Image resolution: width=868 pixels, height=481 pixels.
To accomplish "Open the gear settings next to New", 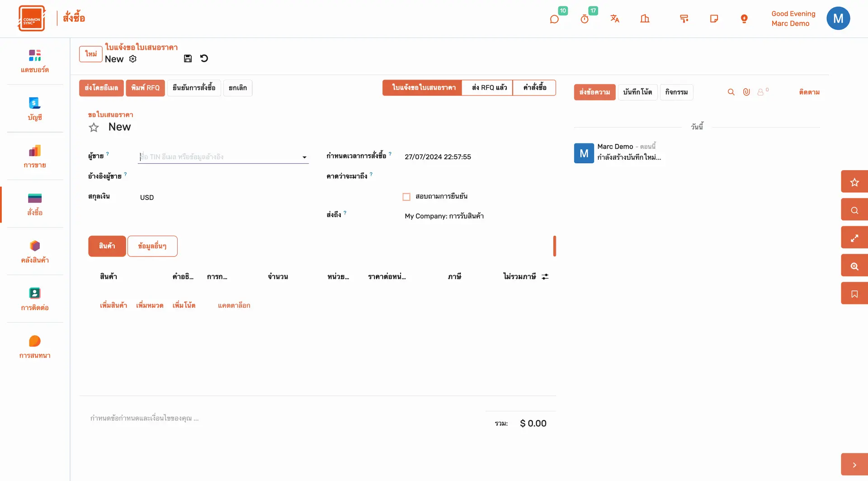I will (x=133, y=59).
